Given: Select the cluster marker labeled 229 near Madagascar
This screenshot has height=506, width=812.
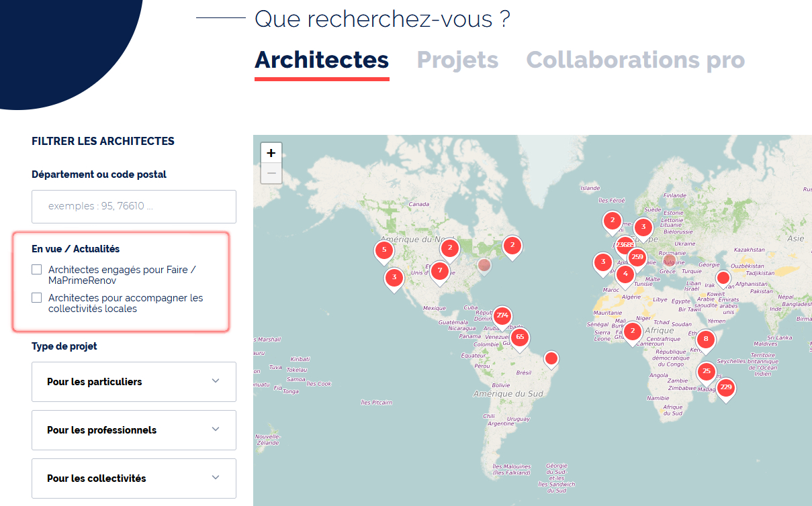Looking at the screenshot, I should click(725, 388).
